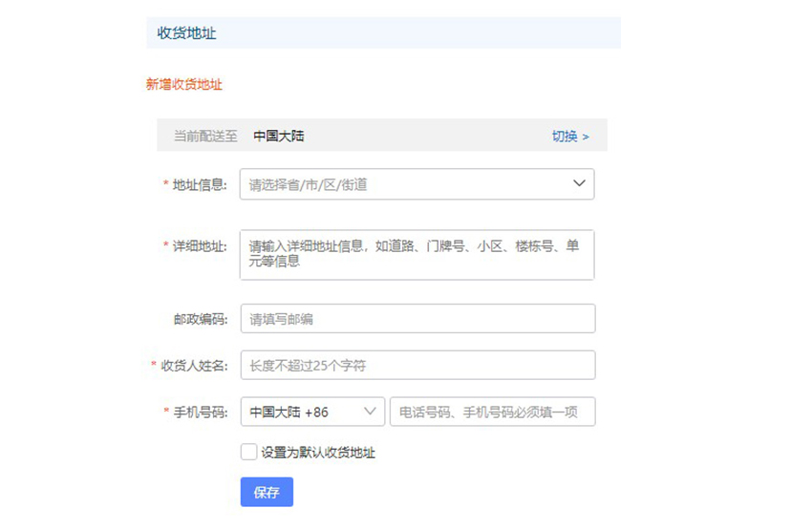Click the 收货人姓名 name field
Screen dimensions: 812x529
coord(417,365)
